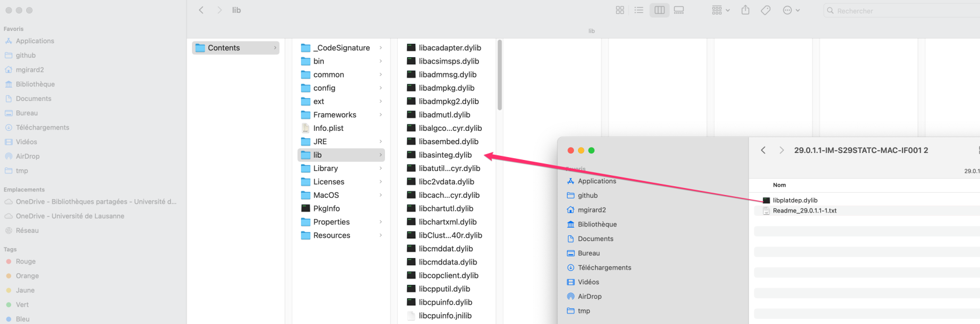Click the Share icon in toolbar
The image size is (980, 324).
(745, 10)
